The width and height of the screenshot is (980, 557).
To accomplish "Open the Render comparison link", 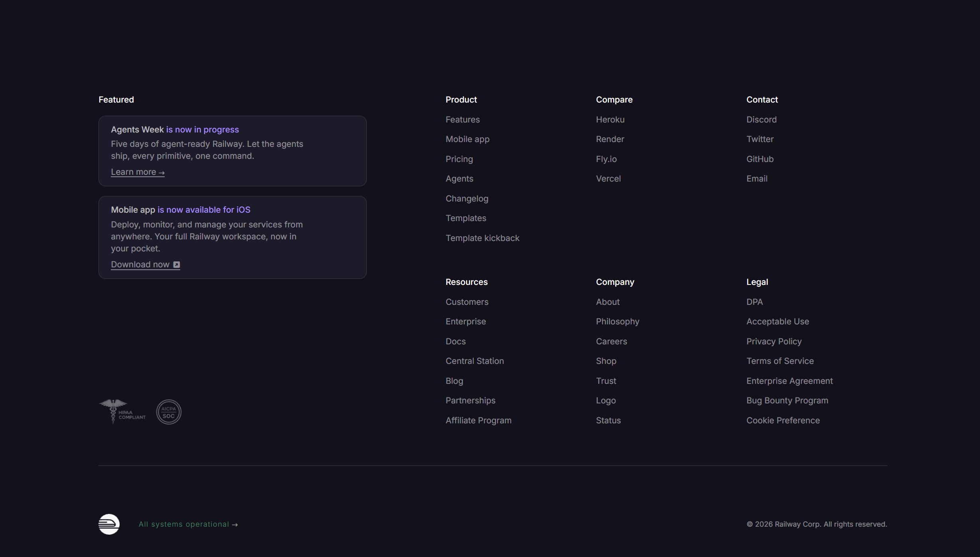I will [610, 139].
